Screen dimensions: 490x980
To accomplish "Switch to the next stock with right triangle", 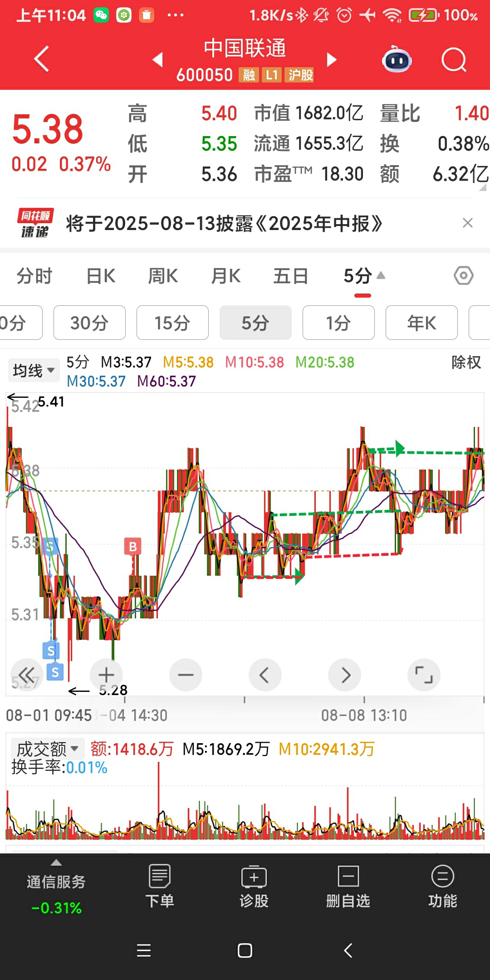I will tap(332, 59).
